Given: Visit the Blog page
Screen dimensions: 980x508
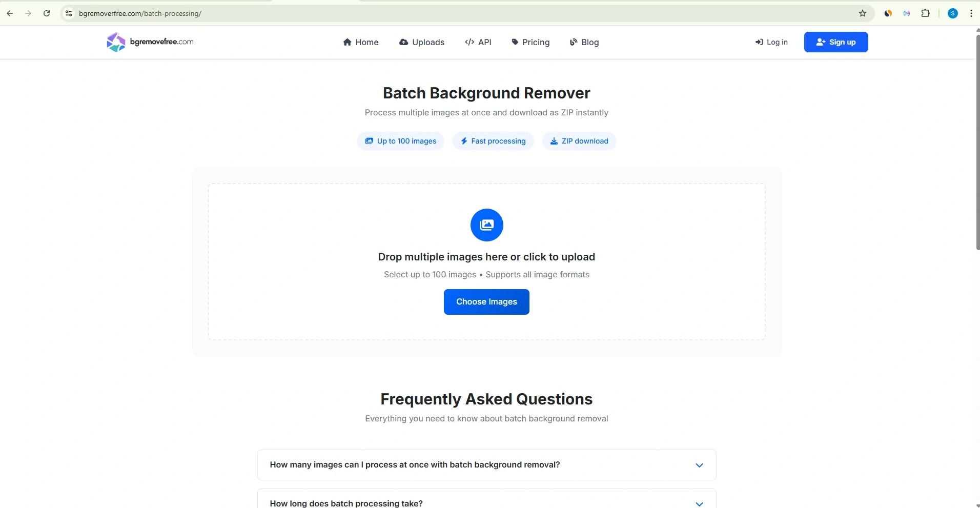Looking at the screenshot, I should tap(584, 42).
